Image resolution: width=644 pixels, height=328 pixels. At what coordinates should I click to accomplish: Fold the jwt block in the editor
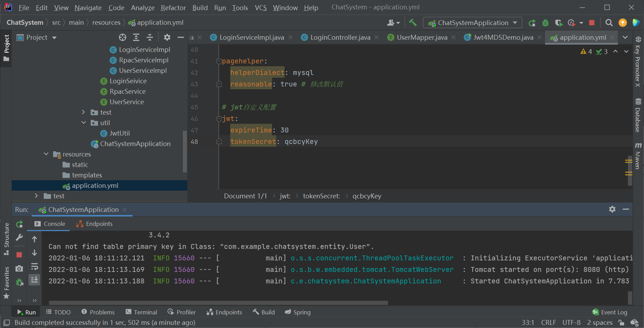pos(219,119)
